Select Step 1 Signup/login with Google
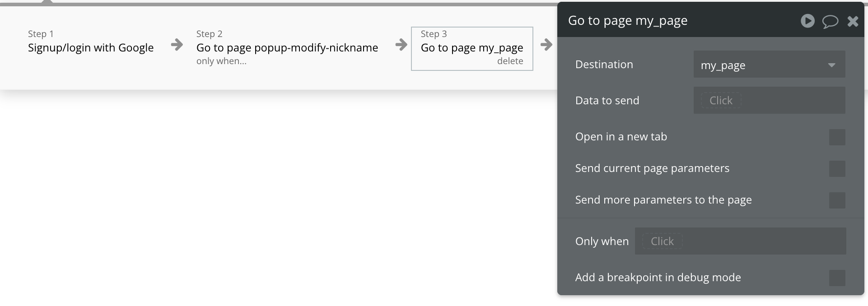This screenshot has width=868, height=306. click(x=90, y=47)
